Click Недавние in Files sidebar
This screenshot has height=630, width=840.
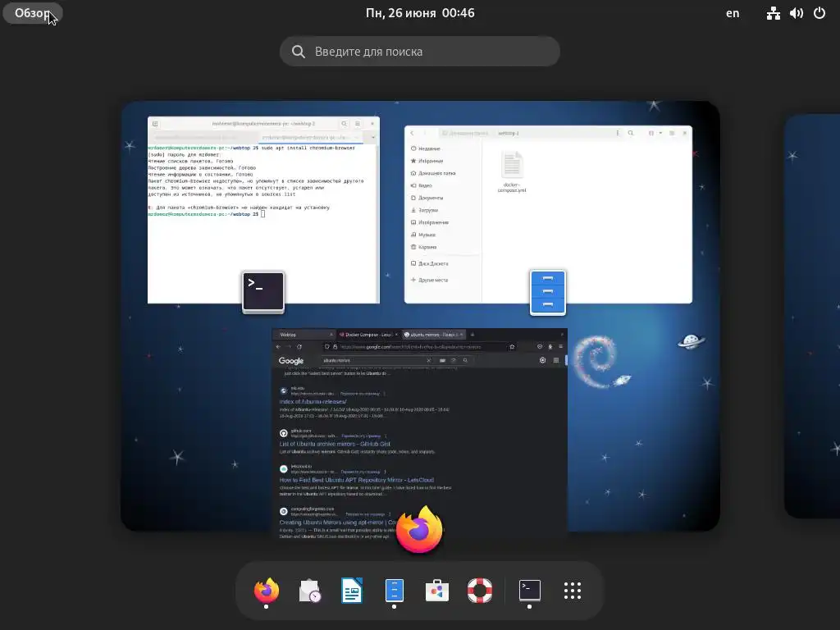pyautogui.click(x=429, y=148)
